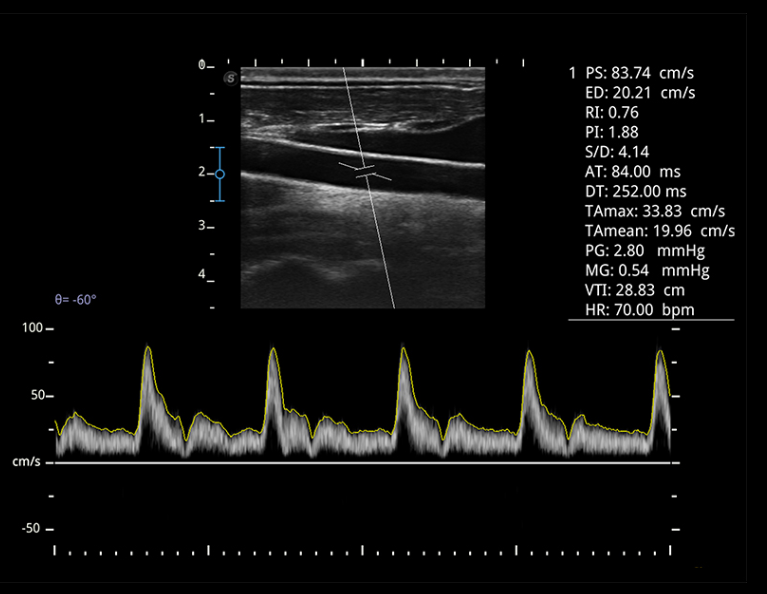Click the RI: 0.76 reading
The height and width of the screenshot is (594, 767).
click(612, 113)
